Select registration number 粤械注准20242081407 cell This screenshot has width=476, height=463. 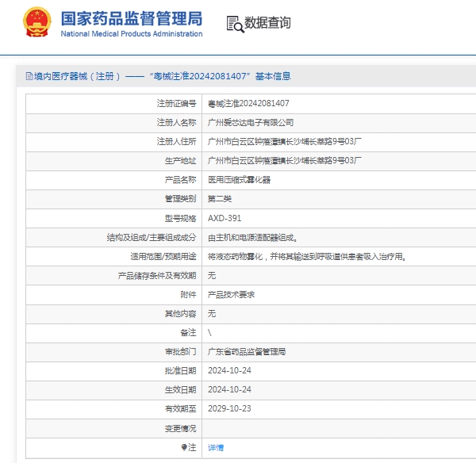pyautogui.click(x=248, y=104)
